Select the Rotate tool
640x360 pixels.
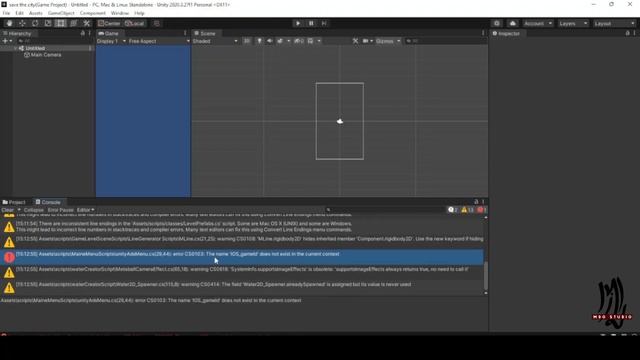tap(35, 23)
